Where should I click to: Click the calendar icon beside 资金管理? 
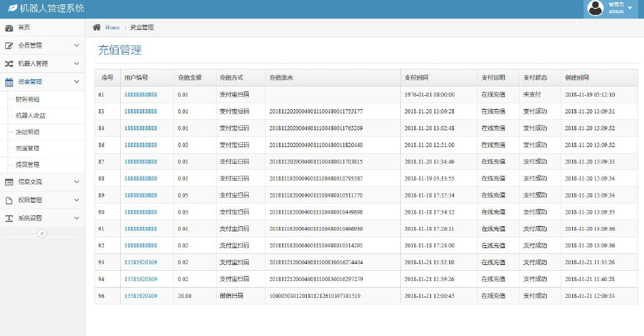click(10, 82)
